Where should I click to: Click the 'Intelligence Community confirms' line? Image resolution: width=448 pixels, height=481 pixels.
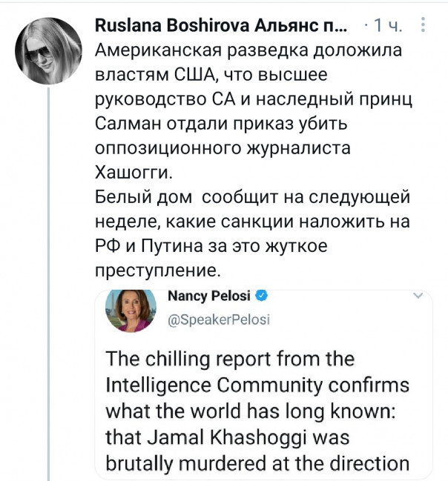257,385
